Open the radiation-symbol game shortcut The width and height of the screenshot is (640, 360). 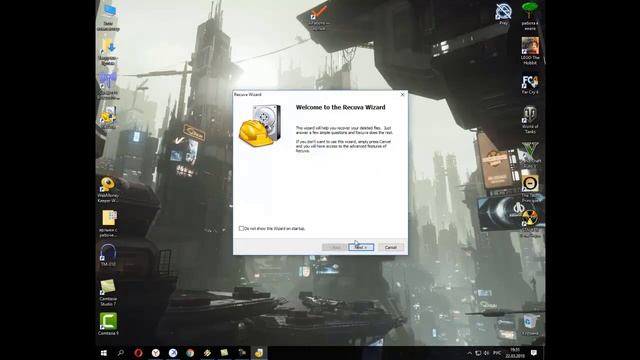point(530,223)
